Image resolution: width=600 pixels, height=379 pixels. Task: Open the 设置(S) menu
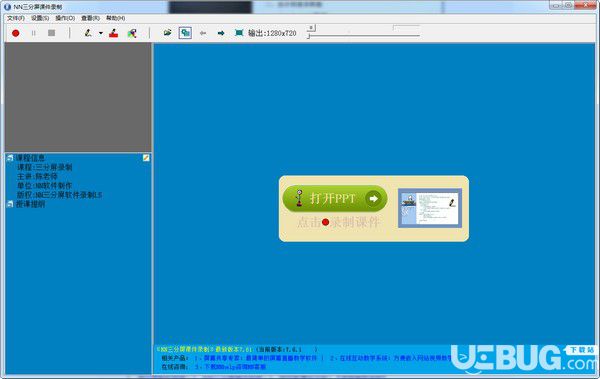[x=40, y=18]
